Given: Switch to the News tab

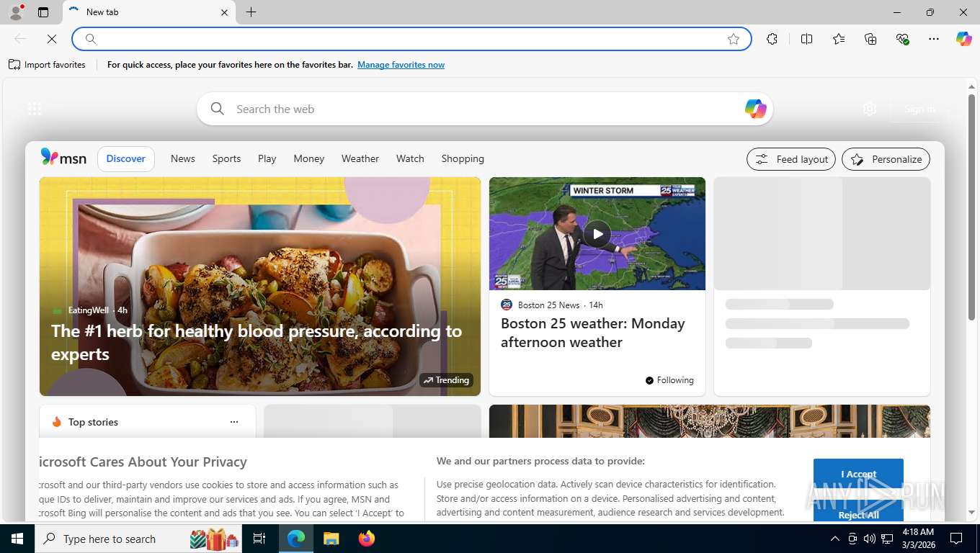Looking at the screenshot, I should pos(183,158).
